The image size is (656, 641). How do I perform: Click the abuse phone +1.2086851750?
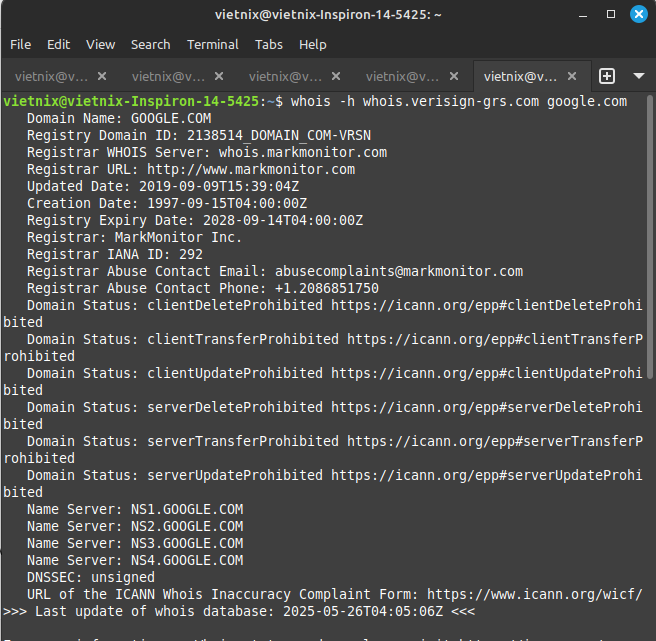pyautogui.click(x=326, y=288)
